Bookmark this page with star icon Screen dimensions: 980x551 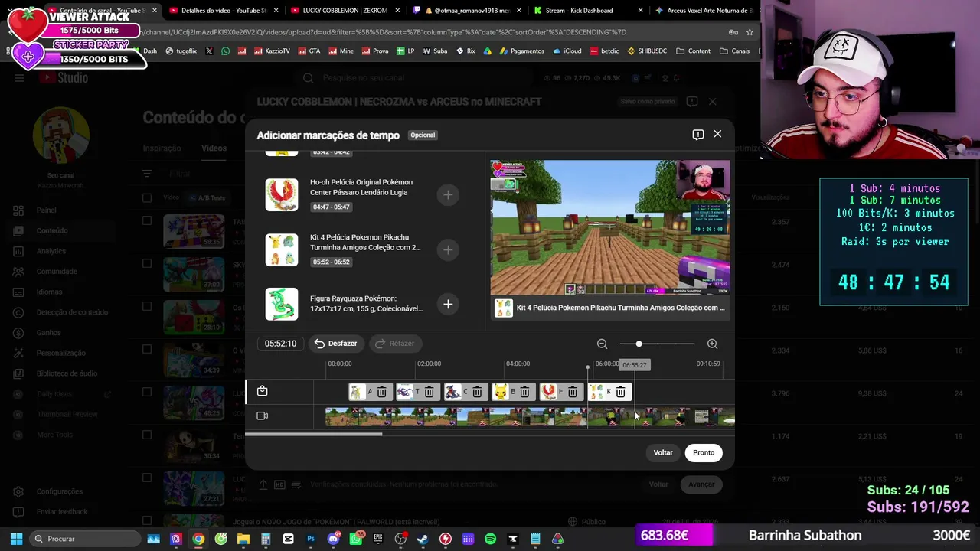750,32
